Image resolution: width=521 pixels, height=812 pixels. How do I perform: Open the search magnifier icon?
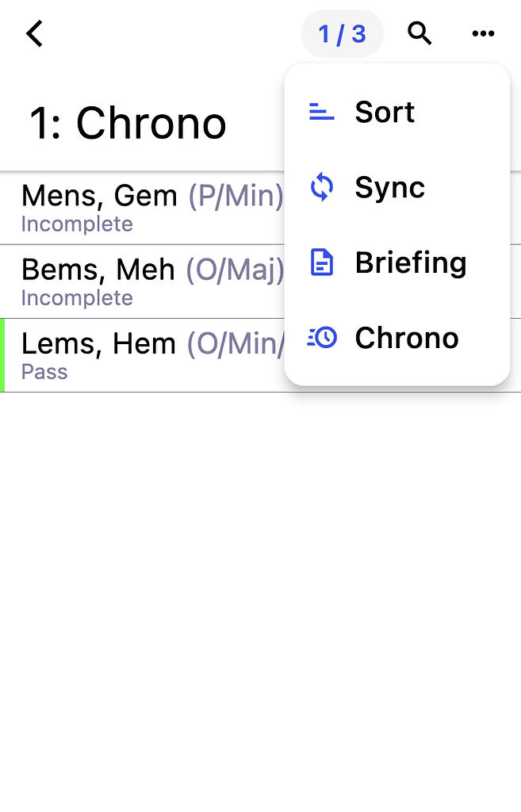coord(419,34)
